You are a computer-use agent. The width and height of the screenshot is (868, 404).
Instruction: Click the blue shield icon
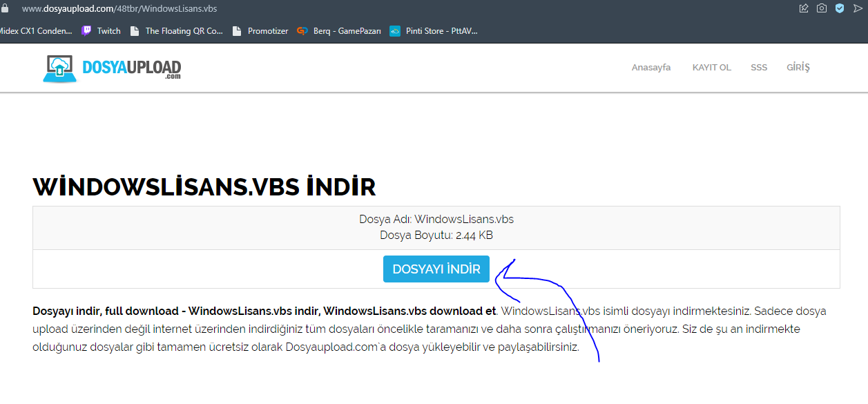[840, 8]
